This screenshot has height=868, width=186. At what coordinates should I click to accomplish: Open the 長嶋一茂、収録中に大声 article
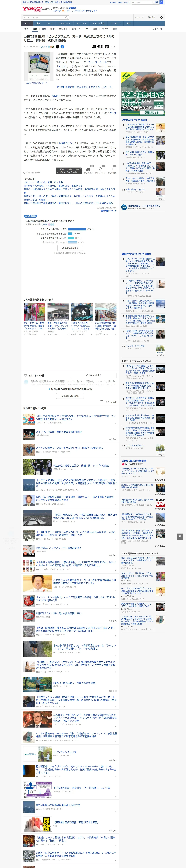(75, 498)
